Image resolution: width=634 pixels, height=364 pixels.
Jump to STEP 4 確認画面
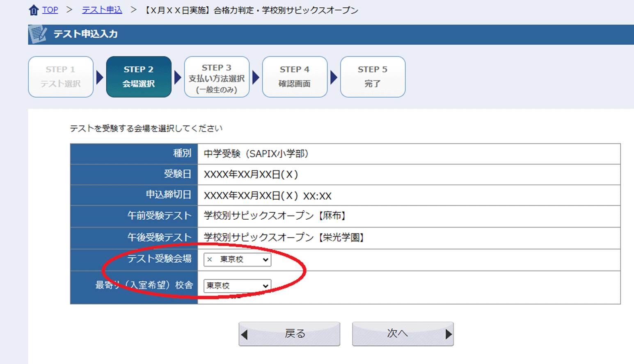click(x=295, y=77)
